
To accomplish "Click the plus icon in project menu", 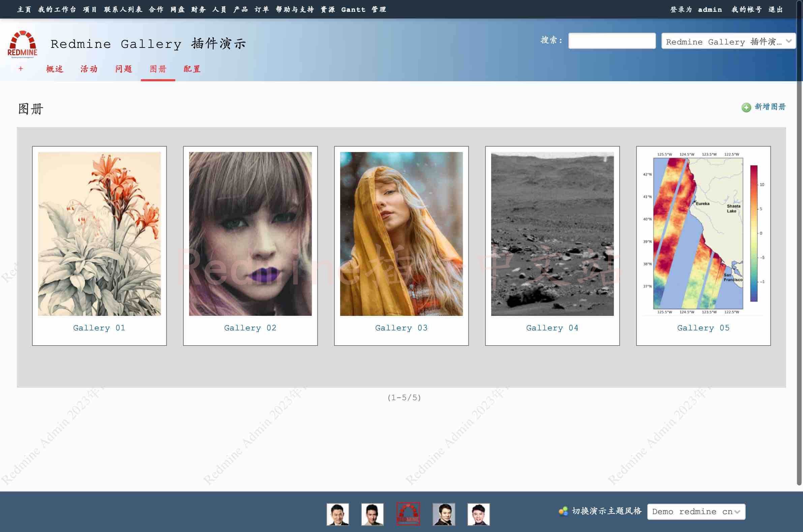I will (21, 69).
